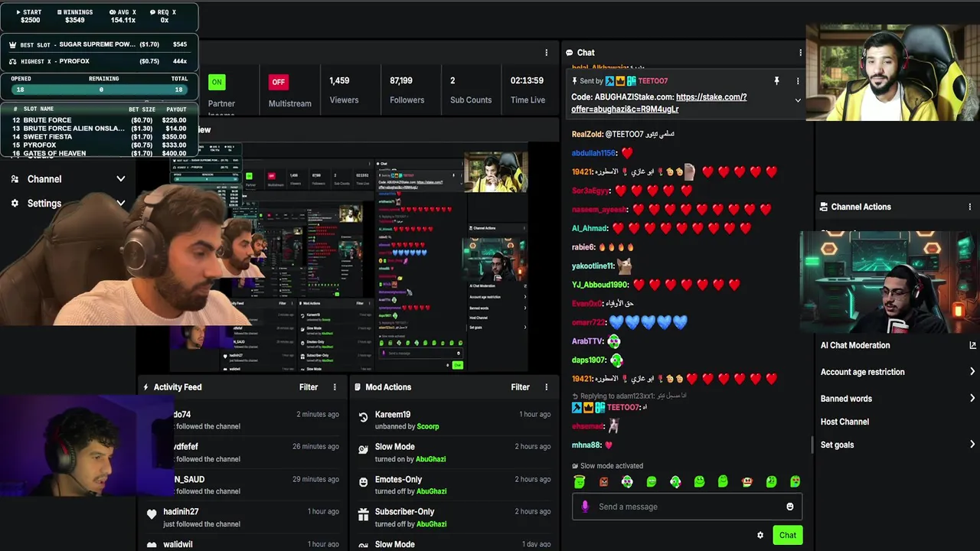Image resolution: width=980 pixels, height=551 pixels.
Task: Expand Account age restriction chevron
Action: coord(972,372)
